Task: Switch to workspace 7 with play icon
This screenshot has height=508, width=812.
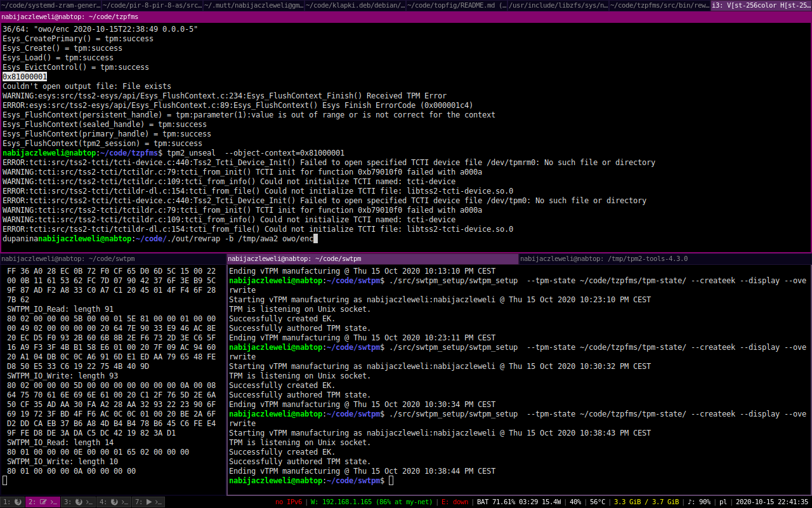Action: 149,502
